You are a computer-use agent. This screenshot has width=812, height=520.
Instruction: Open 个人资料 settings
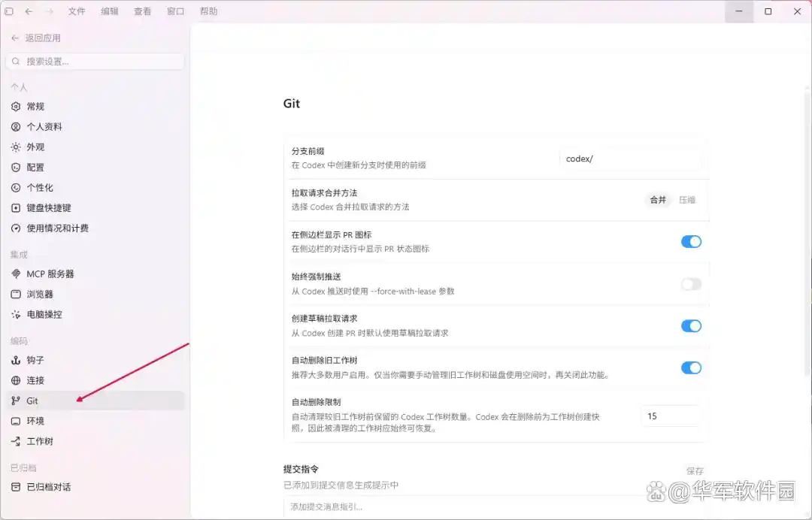point(95,126)
